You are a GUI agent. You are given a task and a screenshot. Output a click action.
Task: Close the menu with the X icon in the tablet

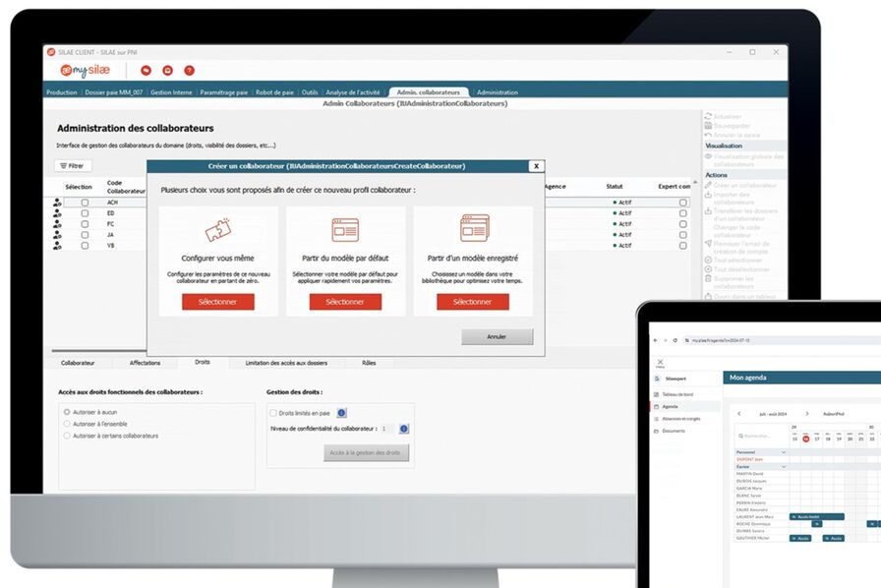pos(660,363)
